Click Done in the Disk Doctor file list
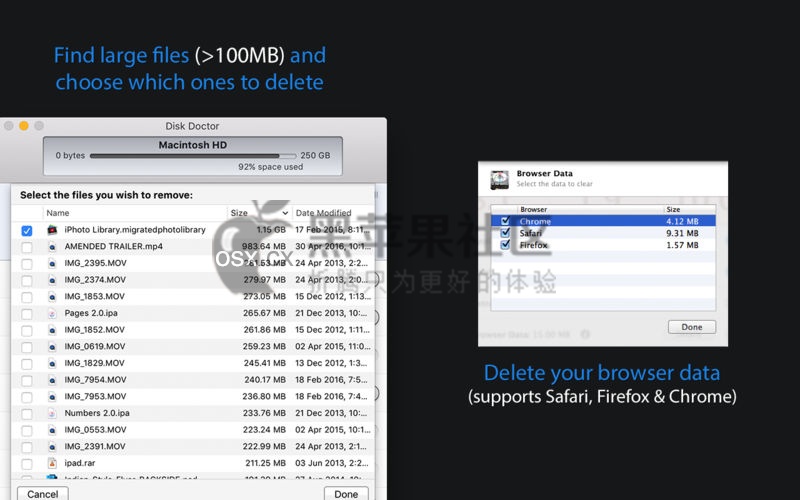 point(346,493)
